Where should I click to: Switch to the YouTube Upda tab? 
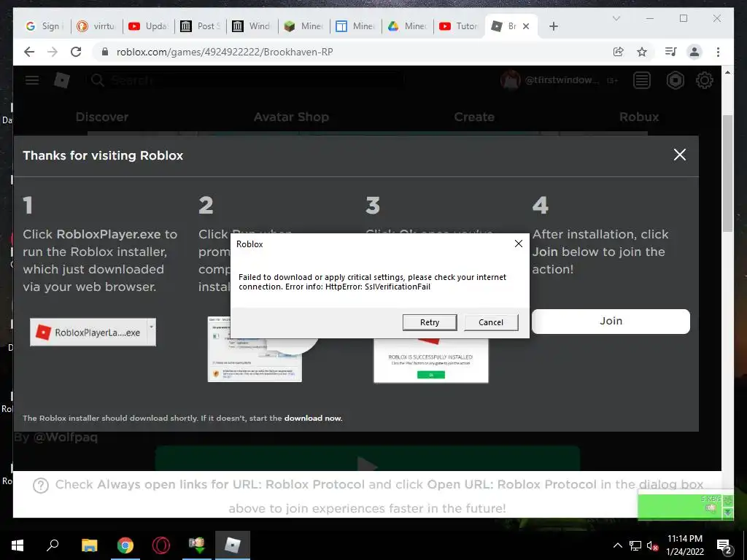(148, 26)
